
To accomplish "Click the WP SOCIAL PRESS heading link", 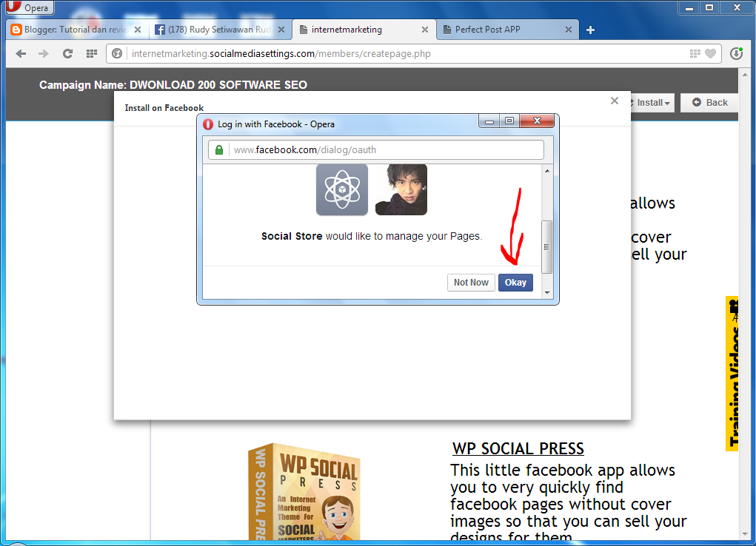I will coord(518,448).
